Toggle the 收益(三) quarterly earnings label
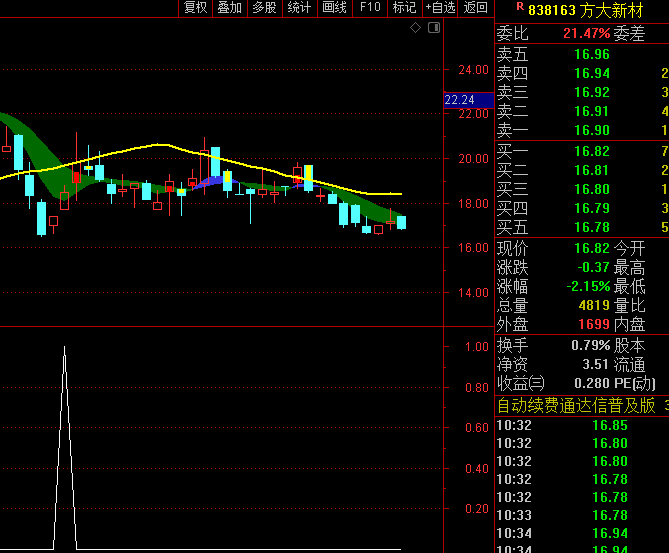 521,383
